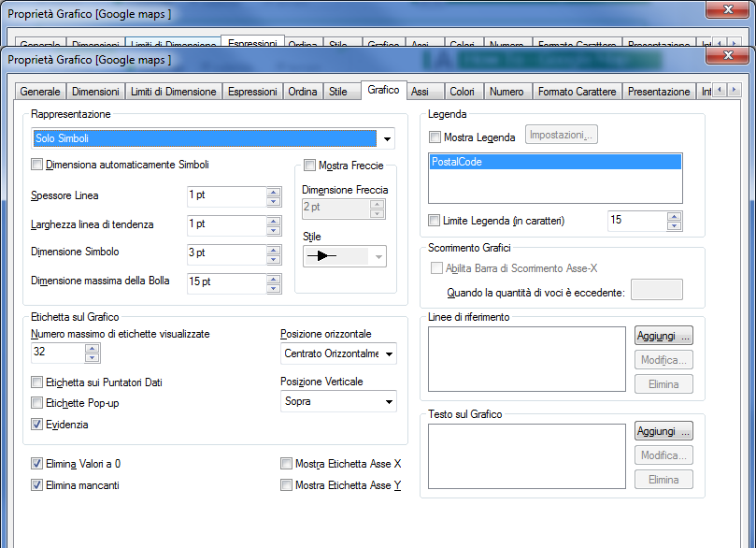Screen dimensions: 756x548
Task: Open the Colori tab
Action: tap(462, 92)
